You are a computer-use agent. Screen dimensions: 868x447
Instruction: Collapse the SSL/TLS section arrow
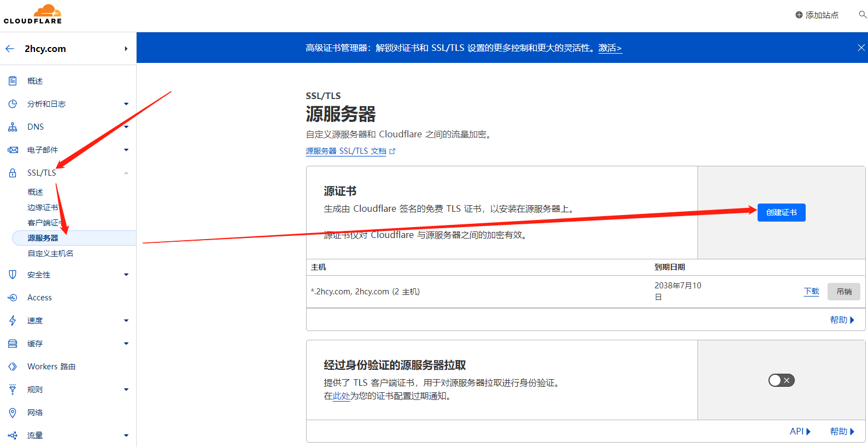point(126,173)
